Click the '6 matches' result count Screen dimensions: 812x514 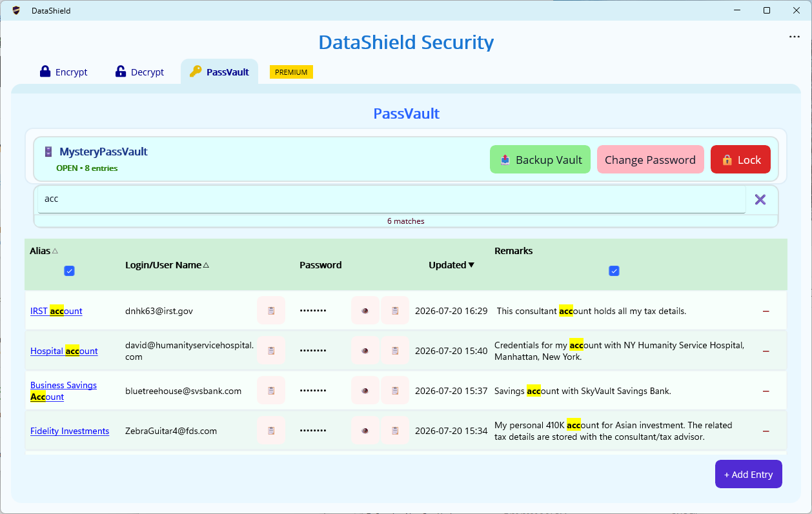(406, 221)
